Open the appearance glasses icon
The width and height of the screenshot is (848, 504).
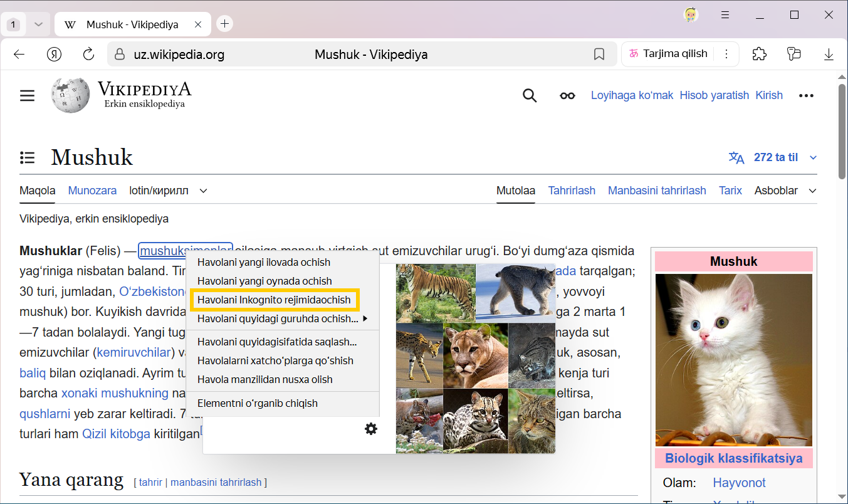point(567,95)
